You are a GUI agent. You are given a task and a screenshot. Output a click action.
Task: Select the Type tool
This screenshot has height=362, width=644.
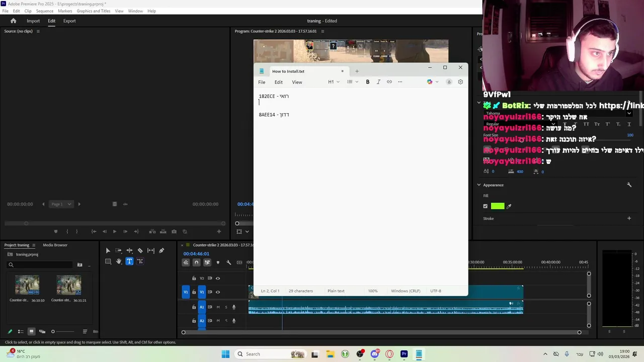tap(129, 261)
